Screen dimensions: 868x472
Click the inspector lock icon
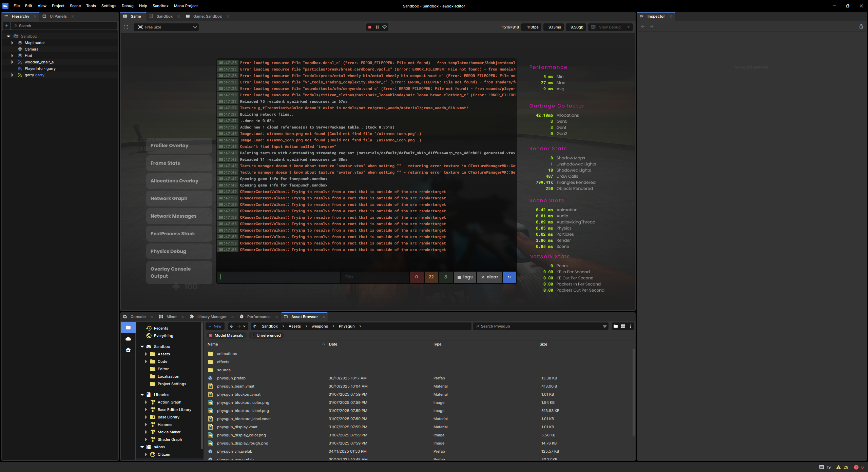coord(861,26)
